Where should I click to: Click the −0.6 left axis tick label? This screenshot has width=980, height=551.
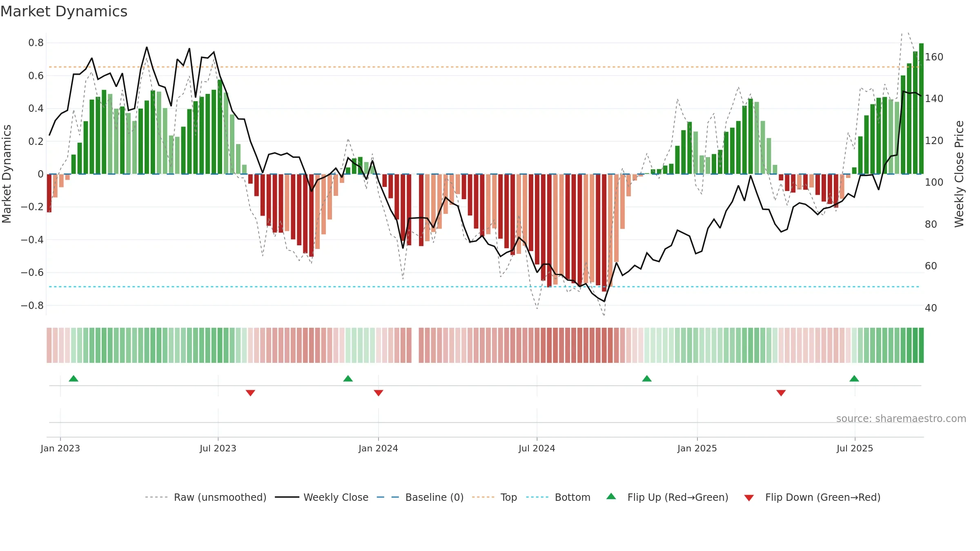[x=32, y=273]
